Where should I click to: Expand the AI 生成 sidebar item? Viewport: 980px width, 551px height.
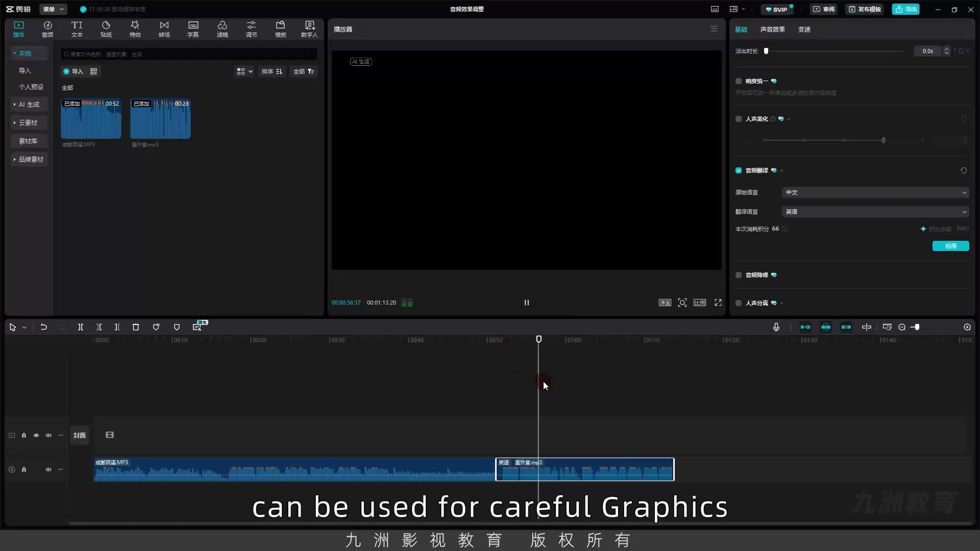[29, 104]
